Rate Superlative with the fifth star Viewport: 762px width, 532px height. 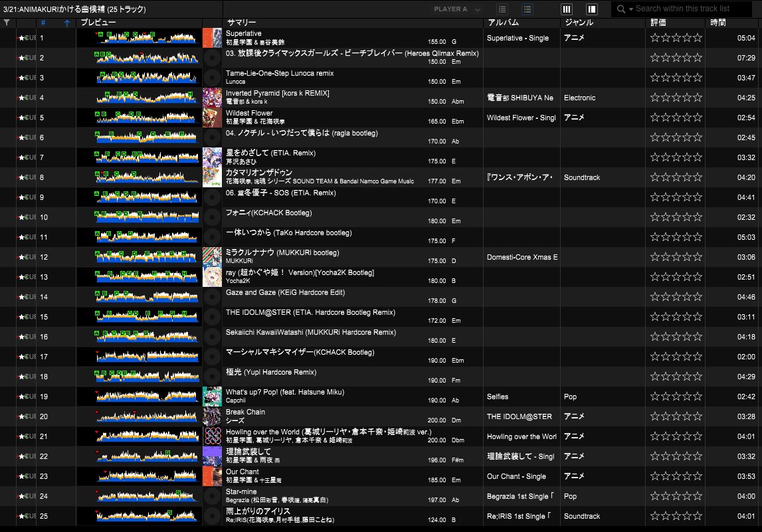[698, 38]
